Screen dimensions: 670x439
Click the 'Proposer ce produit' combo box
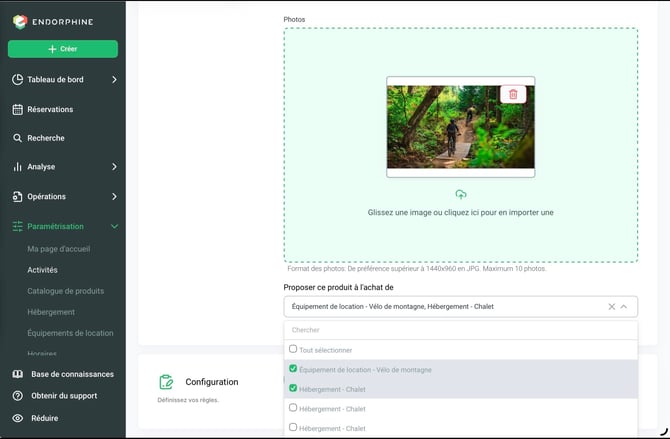[x=461, y=306]
